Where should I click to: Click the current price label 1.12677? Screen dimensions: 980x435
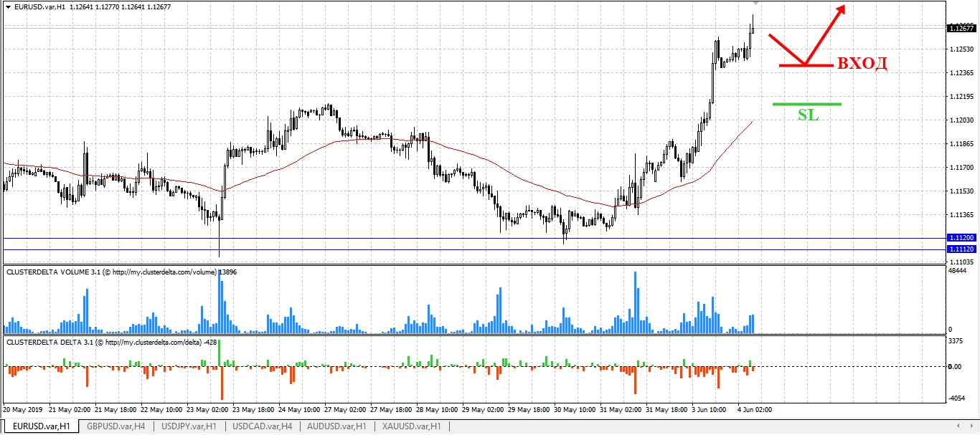tap(961, 29)
